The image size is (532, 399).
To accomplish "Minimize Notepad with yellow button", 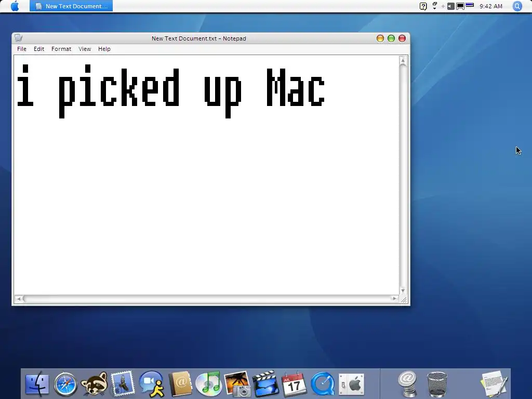I will click(380, 38).
